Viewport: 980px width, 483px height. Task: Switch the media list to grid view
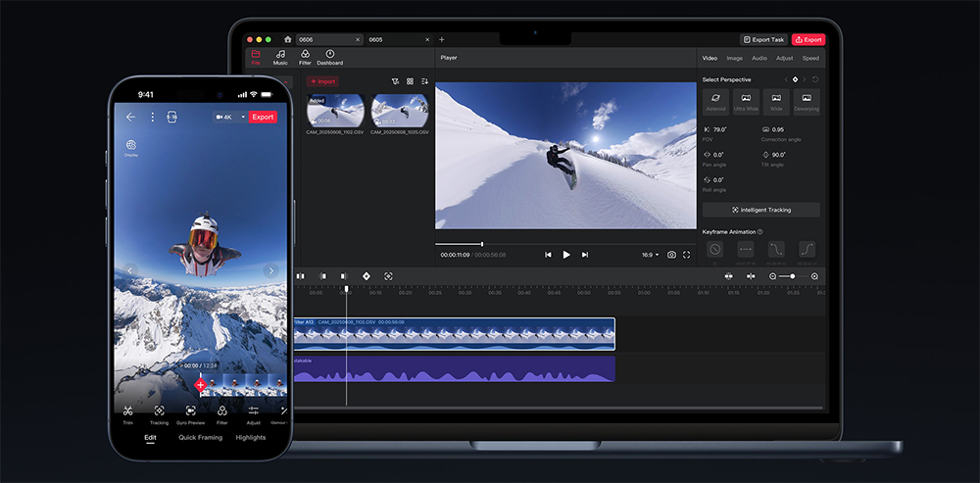tap(410, 81)
